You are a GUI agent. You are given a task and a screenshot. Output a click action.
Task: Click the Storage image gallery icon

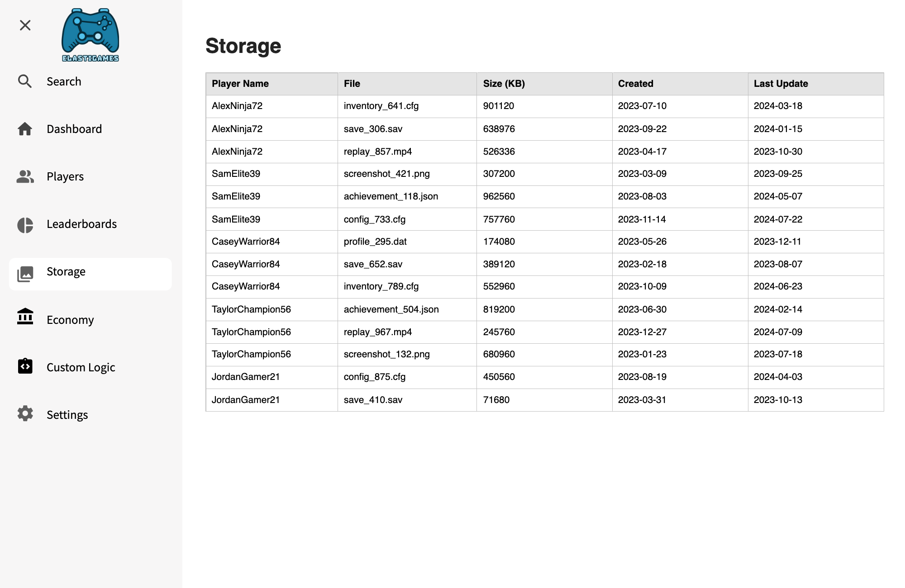25,274
